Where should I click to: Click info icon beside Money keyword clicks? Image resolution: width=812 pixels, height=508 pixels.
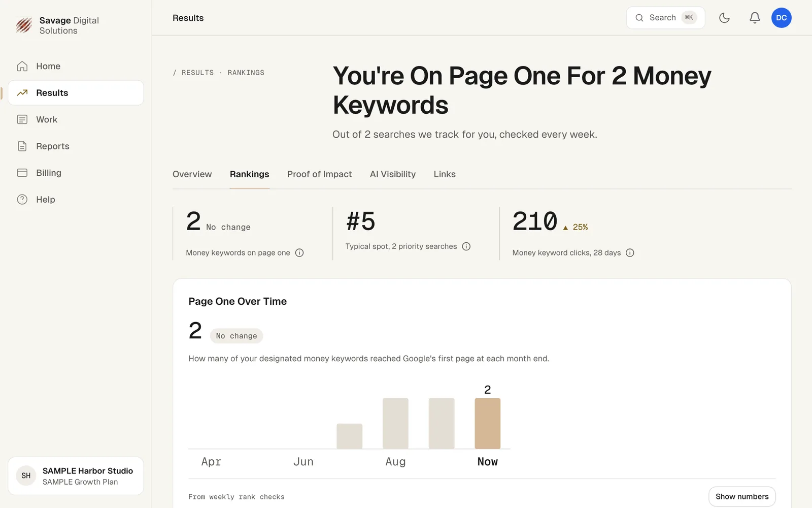630,253
